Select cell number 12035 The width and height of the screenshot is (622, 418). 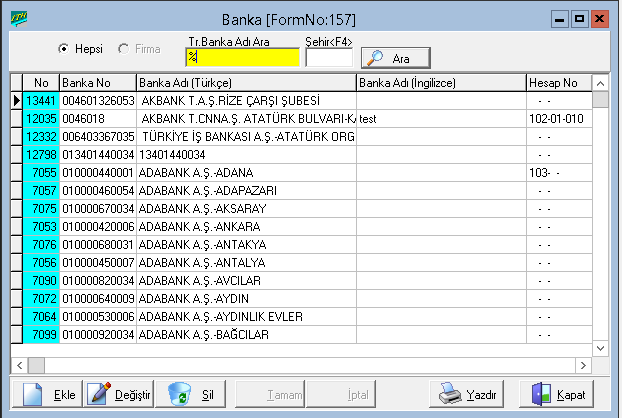[41, 119]
